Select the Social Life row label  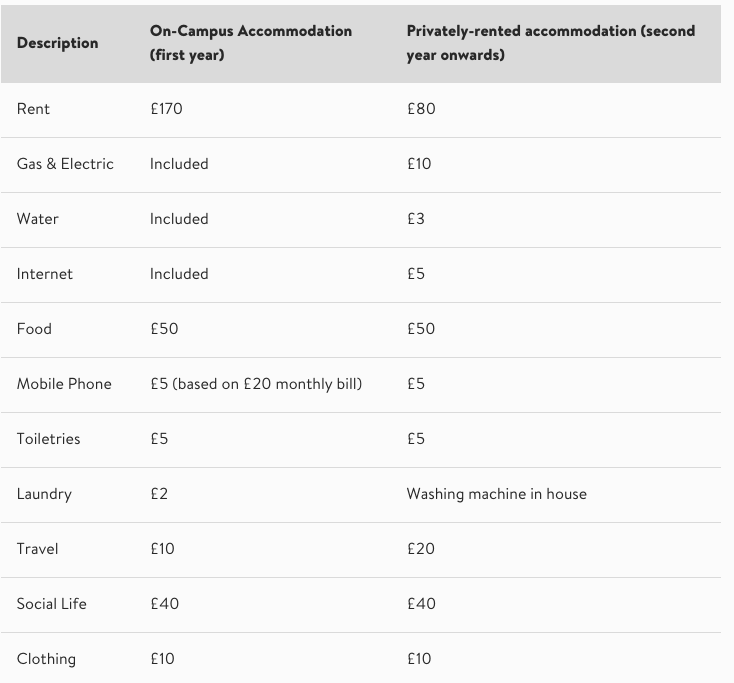coord(52,604)
